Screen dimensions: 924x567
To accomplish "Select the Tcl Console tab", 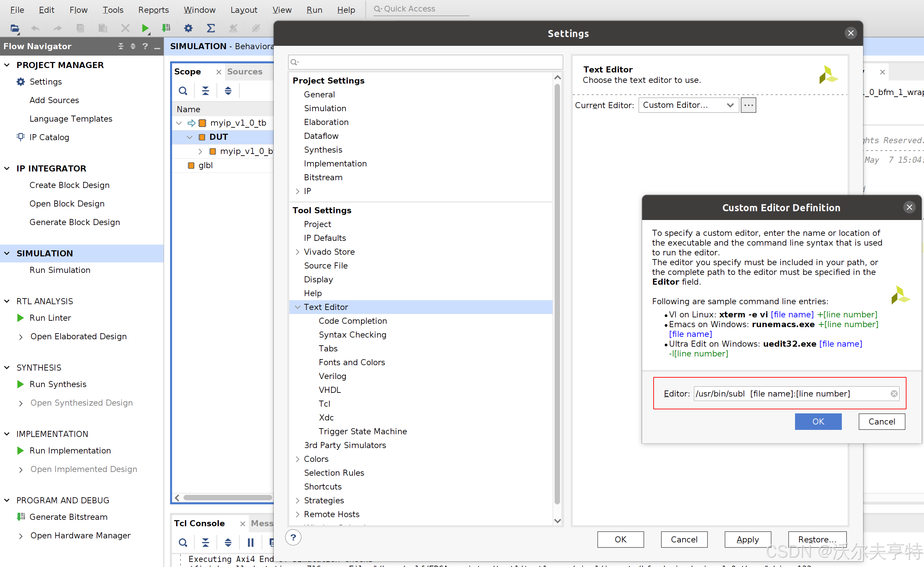I will point(199,523).
